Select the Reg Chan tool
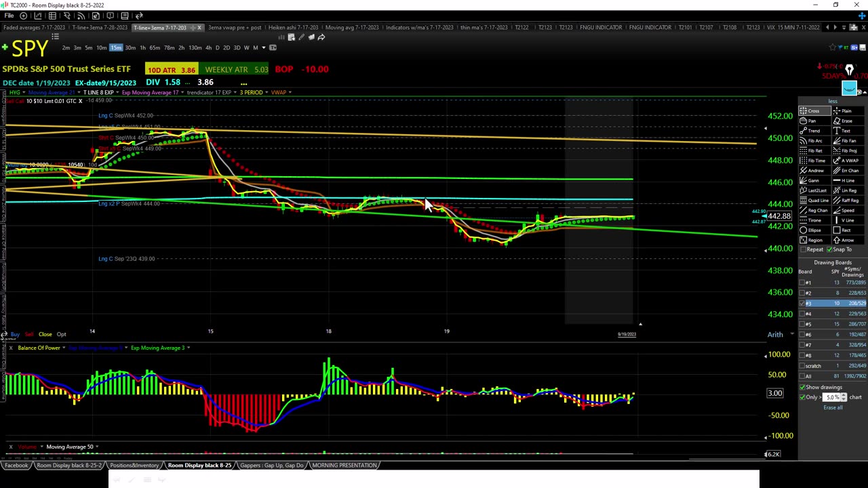The image size is (868, 488). (814, 210)
